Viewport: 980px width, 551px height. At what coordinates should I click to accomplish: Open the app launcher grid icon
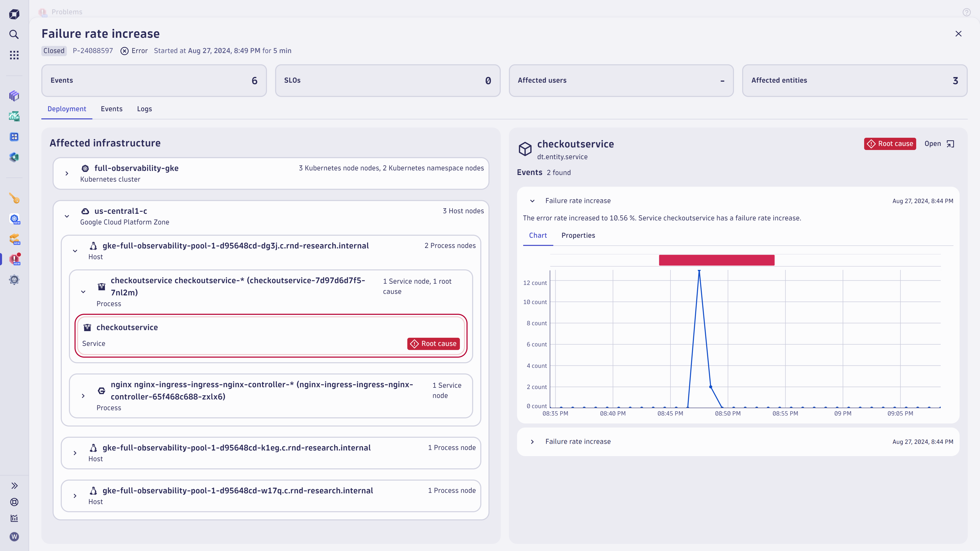[14, 55]
